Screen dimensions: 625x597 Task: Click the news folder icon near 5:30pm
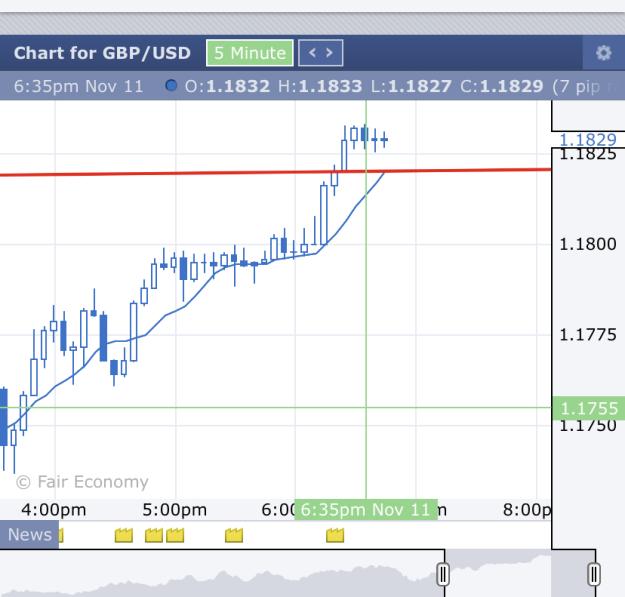pos(234,535)
